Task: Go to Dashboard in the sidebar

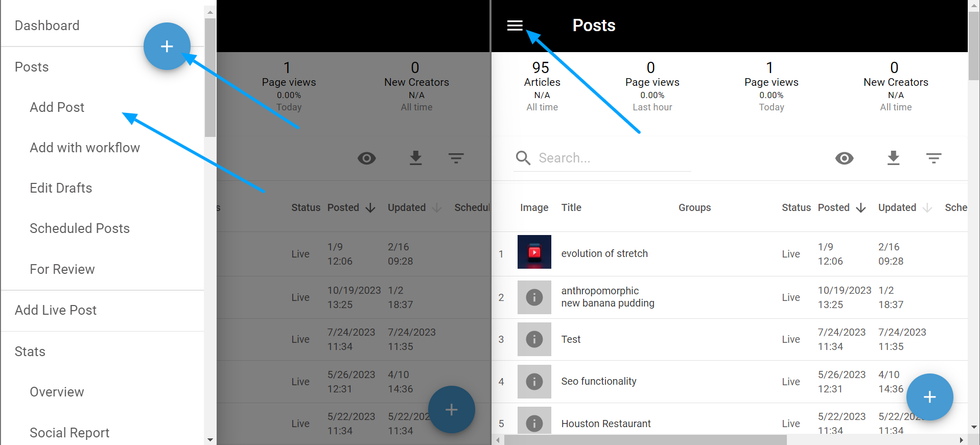Action: 47,25
